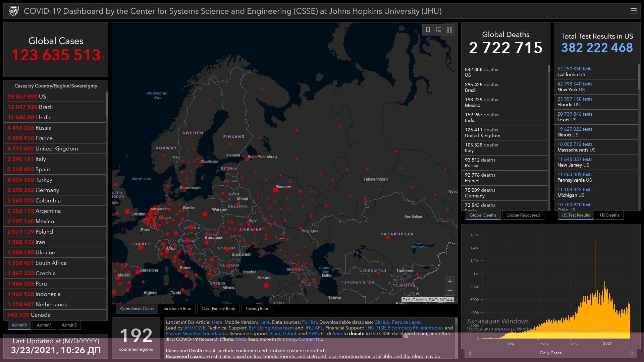Screen dimensions: 644x362
Task: Open the hamburger menu at top right
Action: click(633, 11)
